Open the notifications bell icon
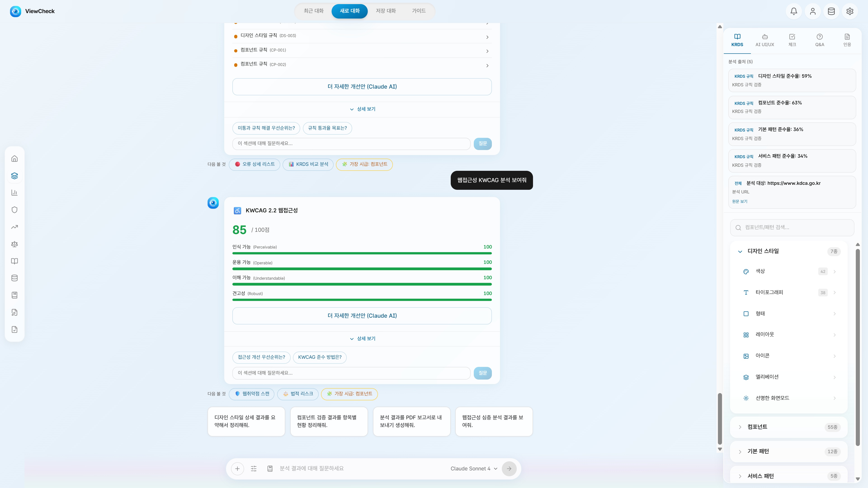868x488 pixels. click(794, 11)
